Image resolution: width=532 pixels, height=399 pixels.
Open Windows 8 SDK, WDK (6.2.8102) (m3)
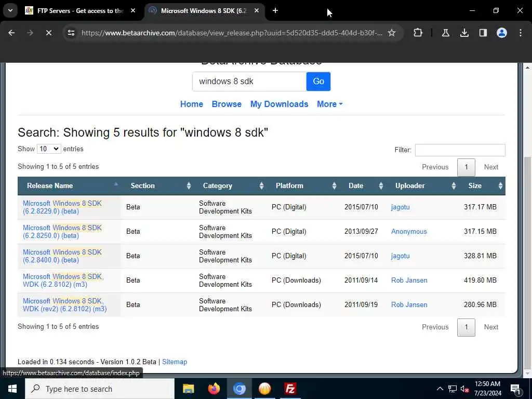click(63, 281)
